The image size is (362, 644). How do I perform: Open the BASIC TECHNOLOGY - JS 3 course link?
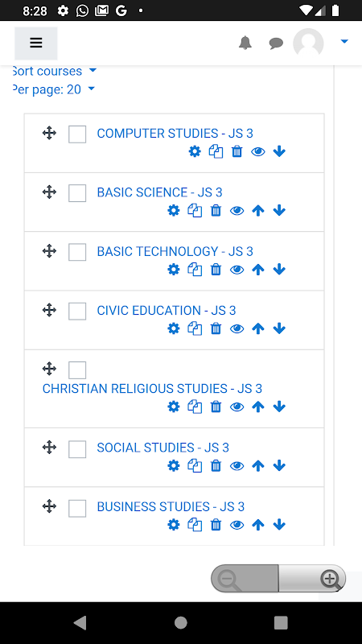(x=175, y=251)
